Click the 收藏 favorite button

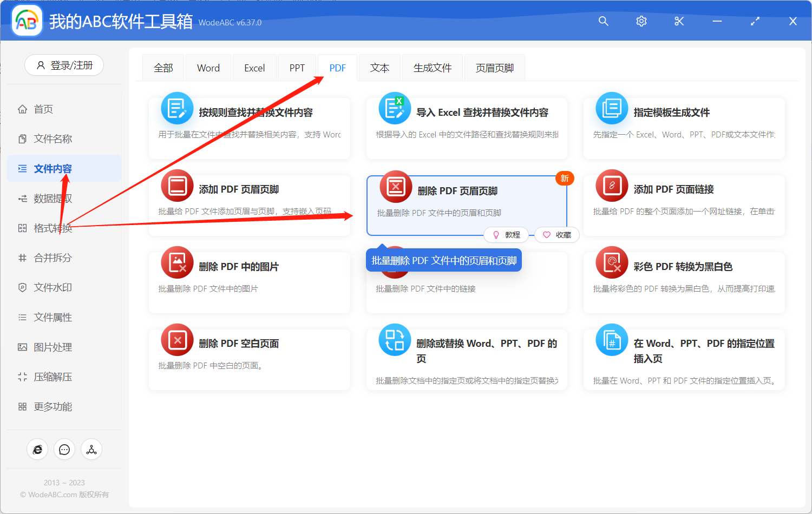[558, 235]
